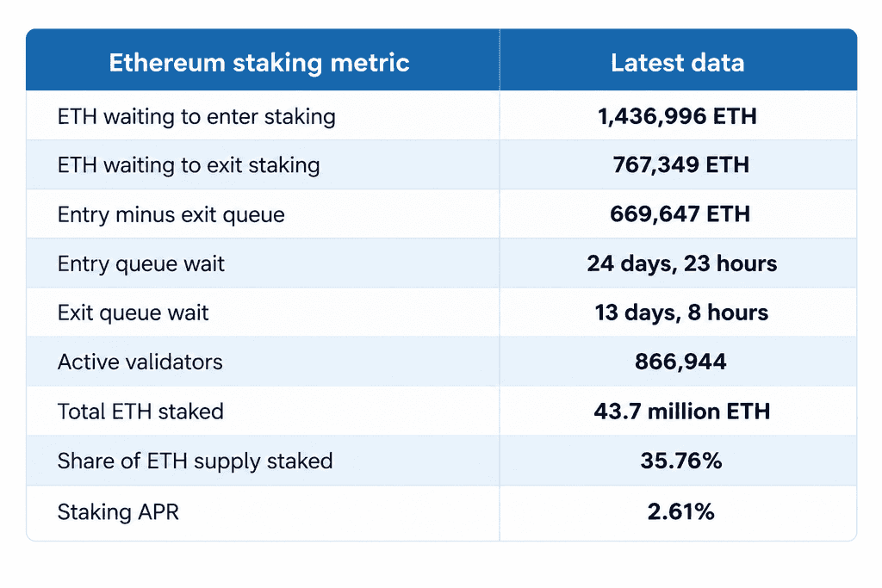Click the value "43.7 million ETH"

(x=682, y=411)
